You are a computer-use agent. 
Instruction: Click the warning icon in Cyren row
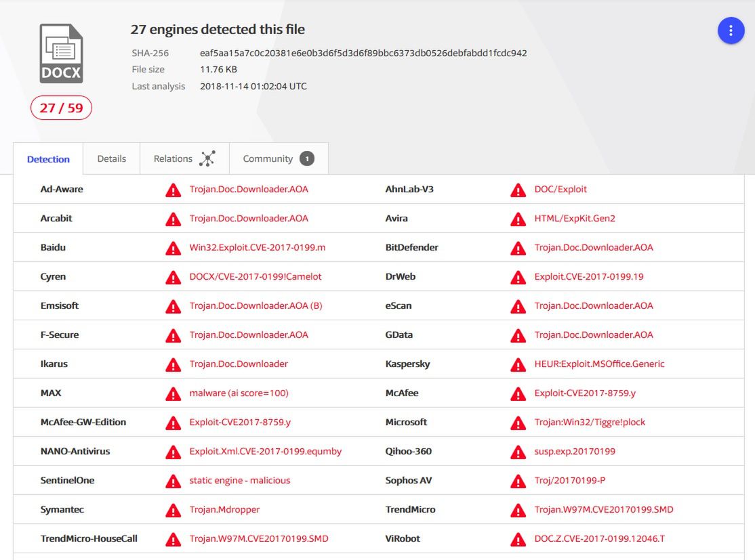(174, 277)
